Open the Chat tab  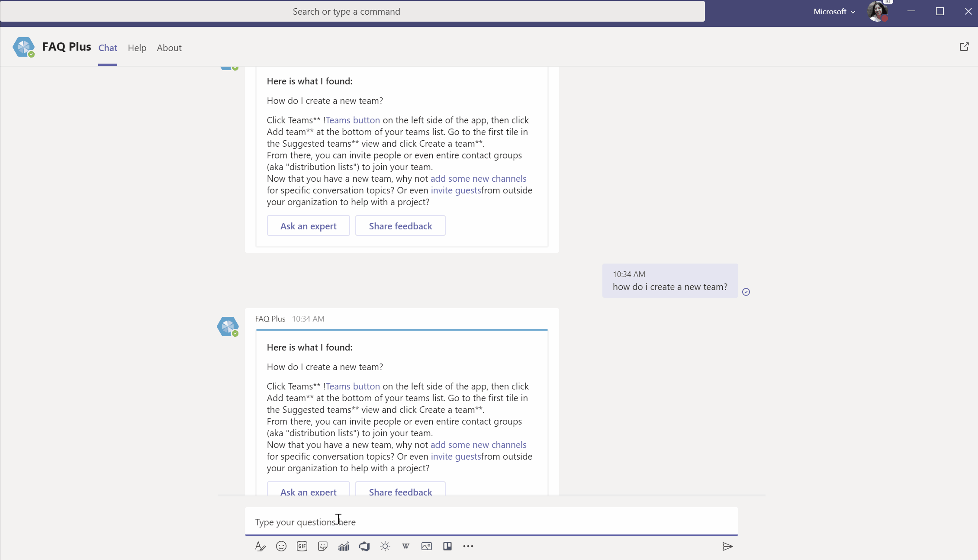point(107,47)
